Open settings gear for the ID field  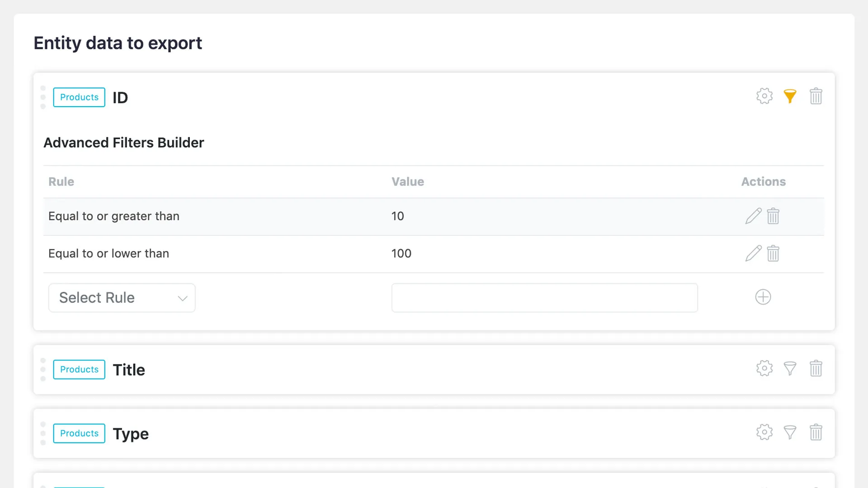(764, 96)
